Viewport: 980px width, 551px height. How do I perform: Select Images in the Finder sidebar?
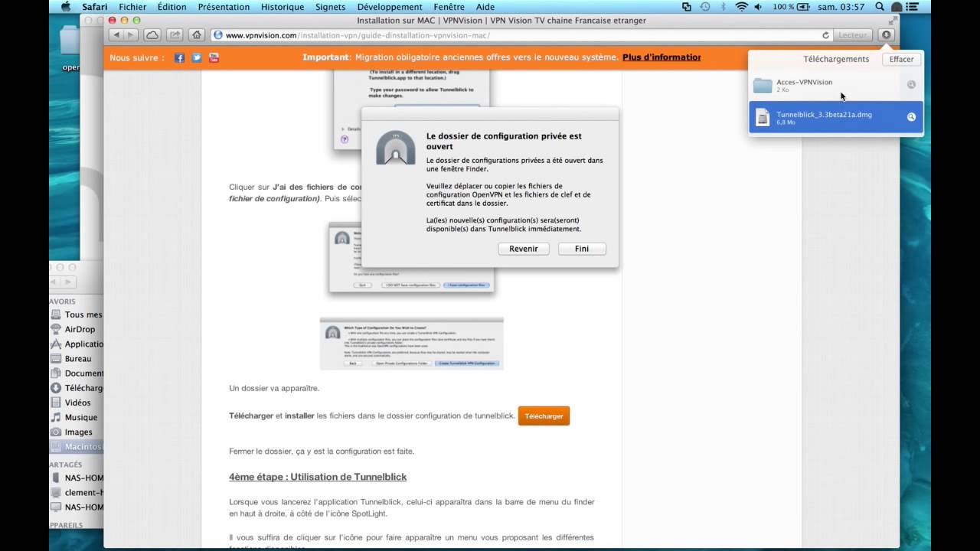(x=77, y=432)
